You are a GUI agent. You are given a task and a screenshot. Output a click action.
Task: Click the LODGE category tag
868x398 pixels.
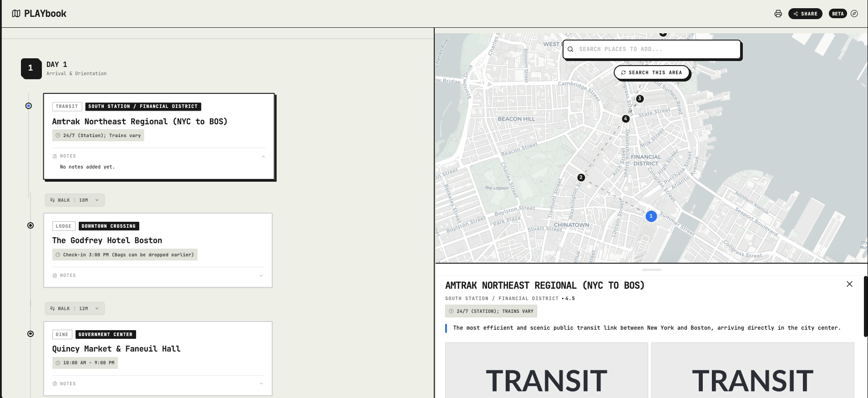[64, 226]
